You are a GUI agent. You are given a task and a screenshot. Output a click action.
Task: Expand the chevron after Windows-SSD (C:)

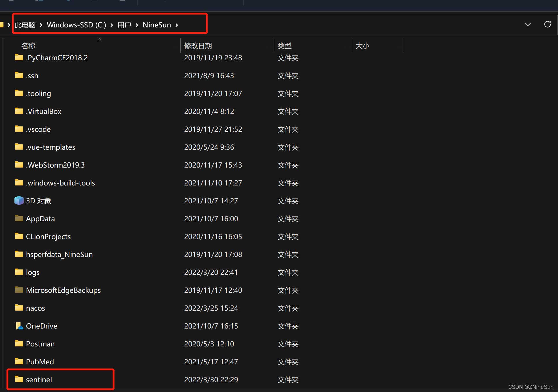pos(112,25)
